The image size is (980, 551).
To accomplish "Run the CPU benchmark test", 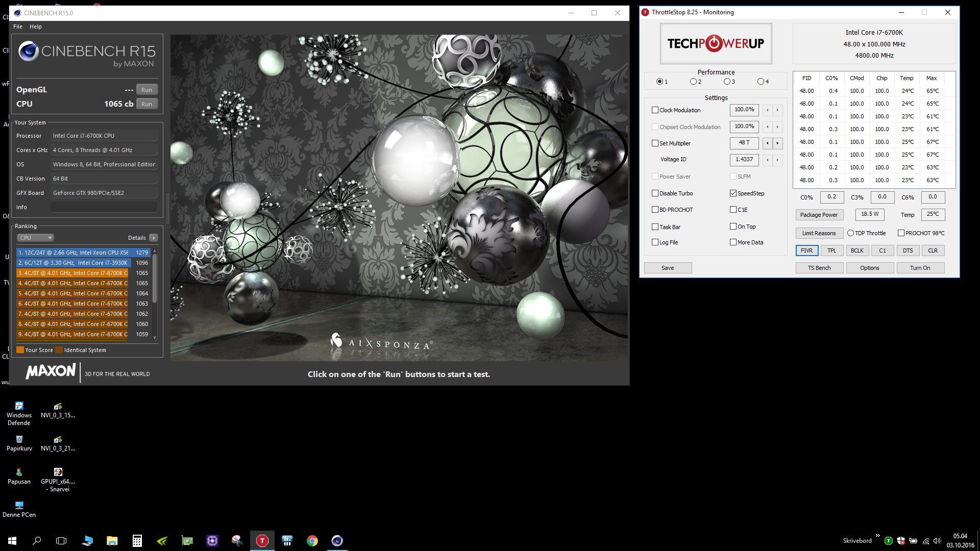I will (146, 104).
